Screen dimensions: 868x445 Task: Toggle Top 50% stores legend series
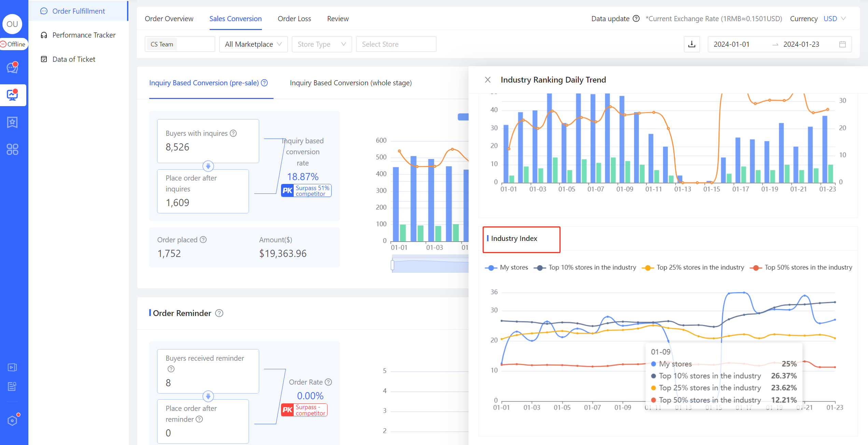pyautogui.click(x=801, y=268)
